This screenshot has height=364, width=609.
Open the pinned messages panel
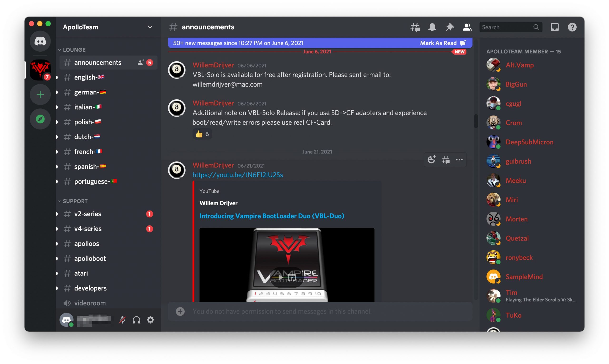point(450,27)
